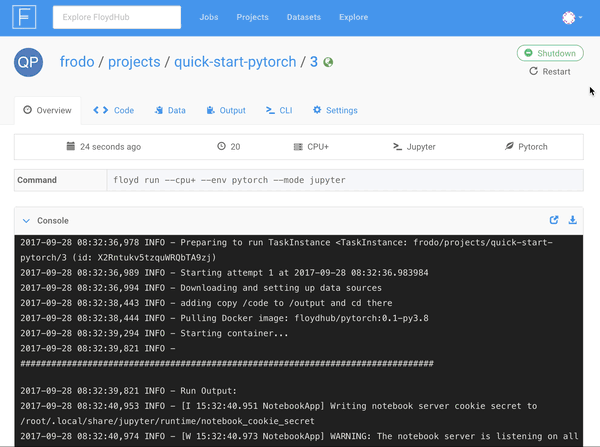
Task: Download the console log
Action: point(573,220)
